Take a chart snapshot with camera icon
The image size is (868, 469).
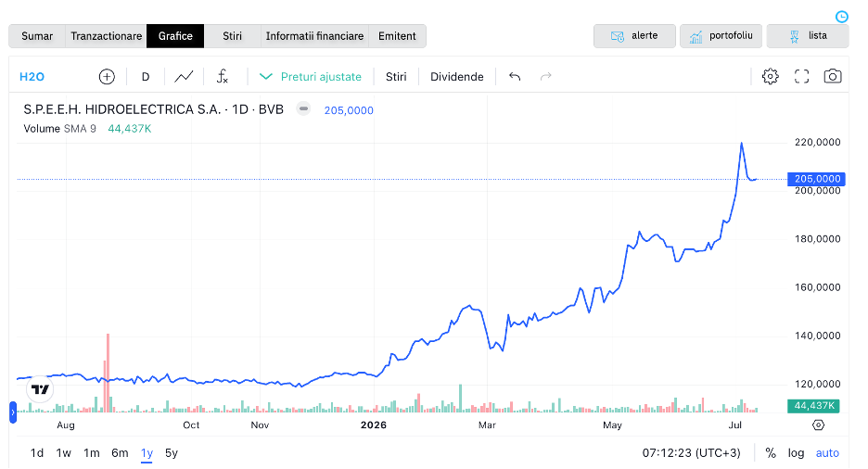point(833,76)
